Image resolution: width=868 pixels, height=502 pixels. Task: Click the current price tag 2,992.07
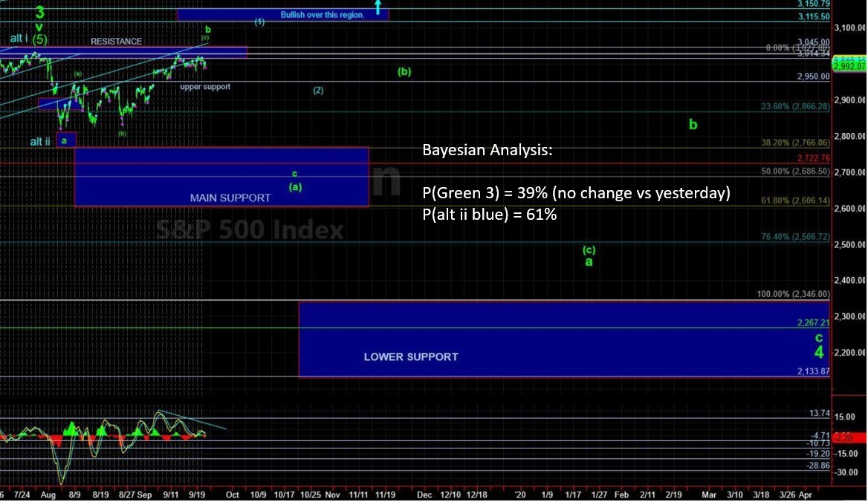[x=849, y=66]
